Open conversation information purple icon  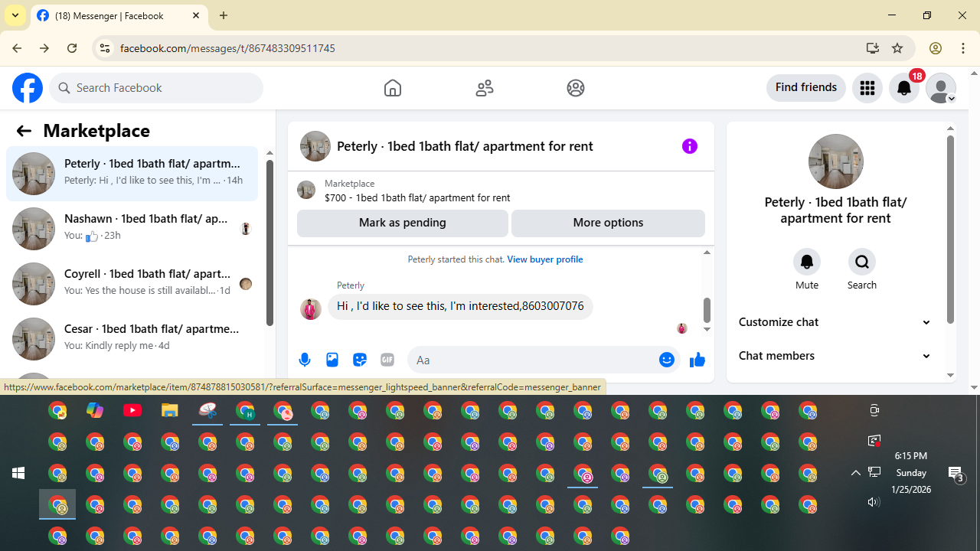tap(690, 146)
